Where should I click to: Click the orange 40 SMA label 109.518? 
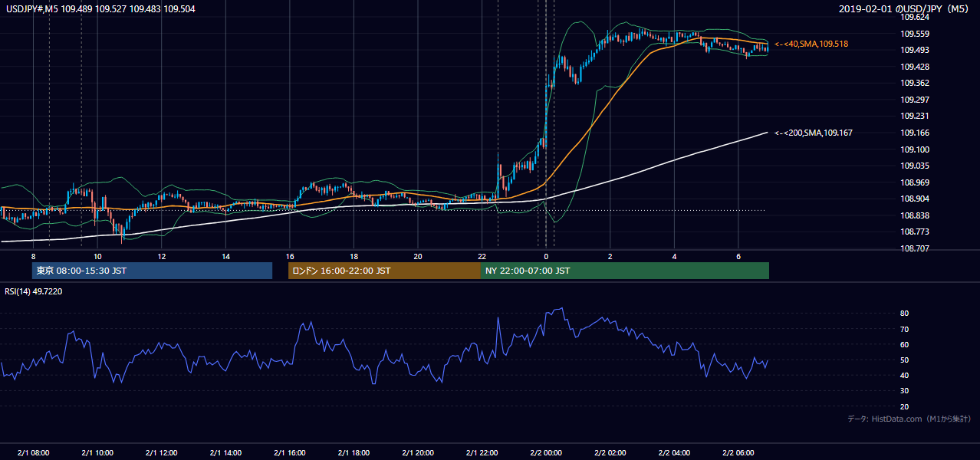(811, 44)
